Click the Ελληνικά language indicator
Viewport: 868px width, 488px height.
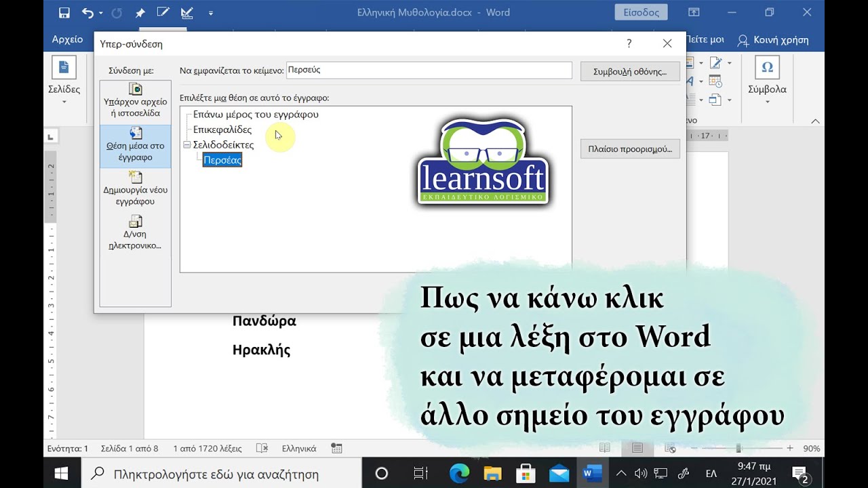tap(299, 449)
